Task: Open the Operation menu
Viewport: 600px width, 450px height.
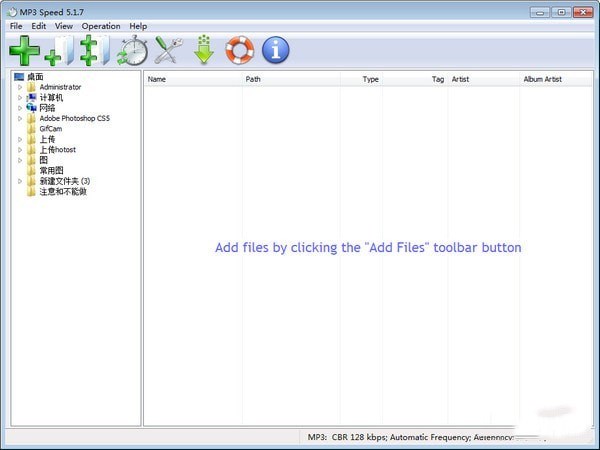Action: click(101, 26)
